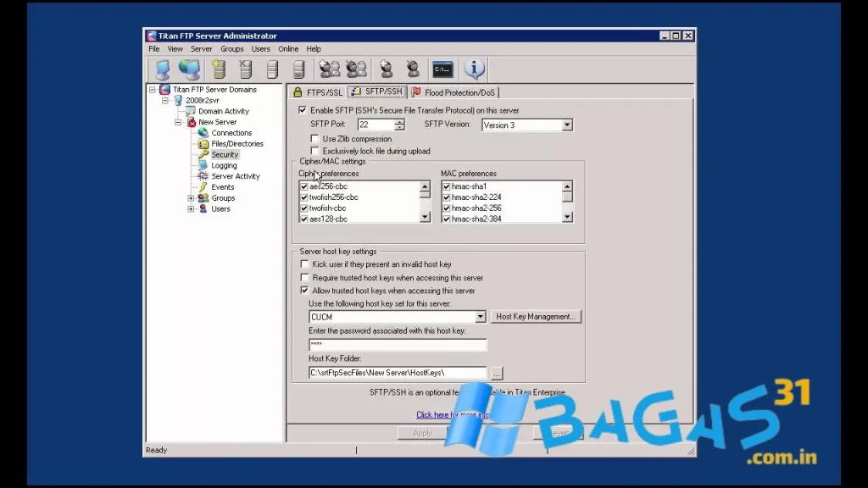This screenshot has height=488, width=868.
Task: Click the Connections globe icon in tree
Action: 203,133
